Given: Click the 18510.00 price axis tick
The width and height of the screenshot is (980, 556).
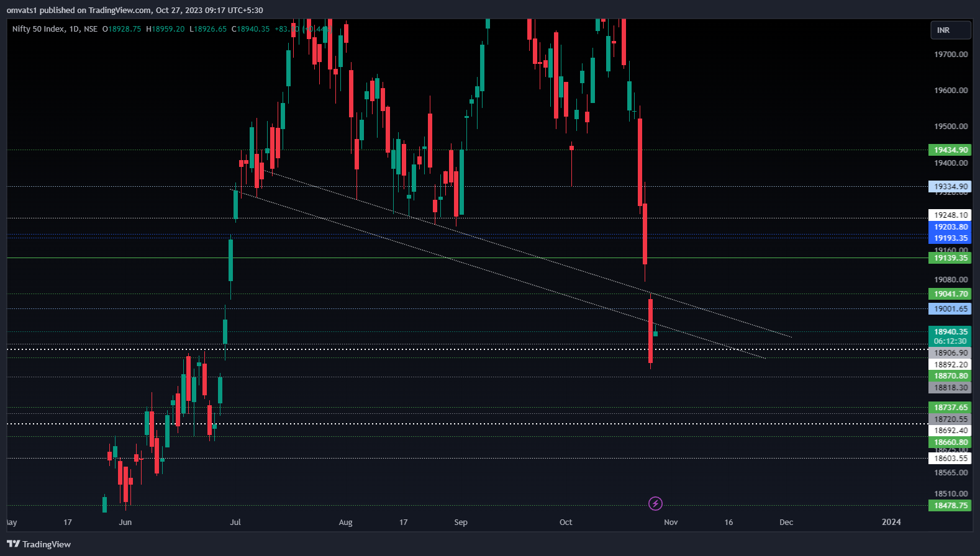Looking at the screenshot, I should (x=951, y=493).
